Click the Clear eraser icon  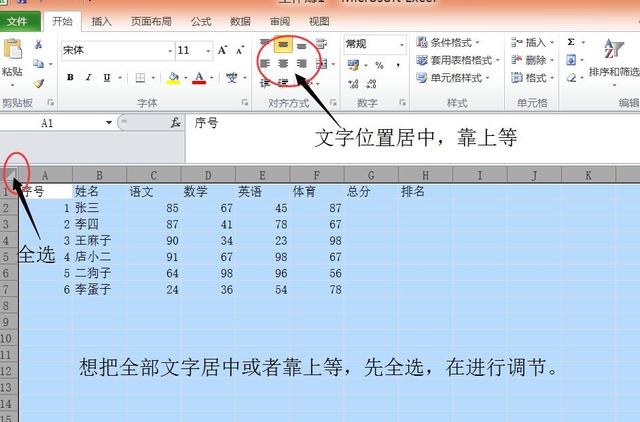click(572, 78)
